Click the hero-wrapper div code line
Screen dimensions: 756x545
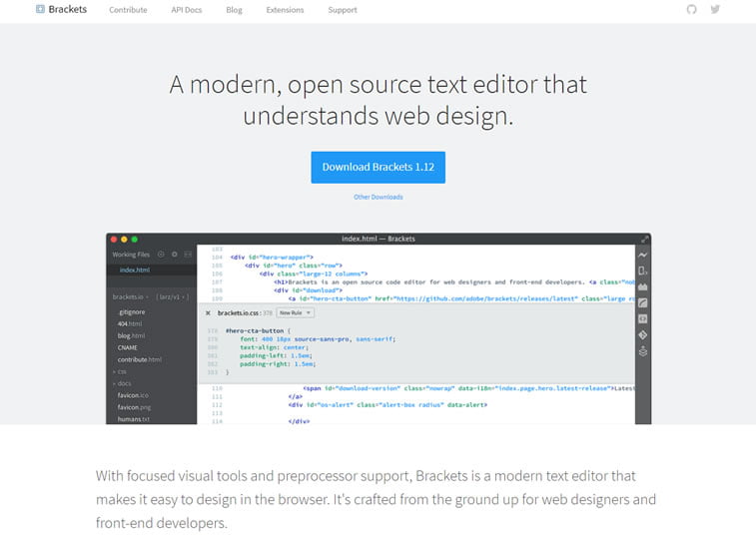(x=272, y=258)
